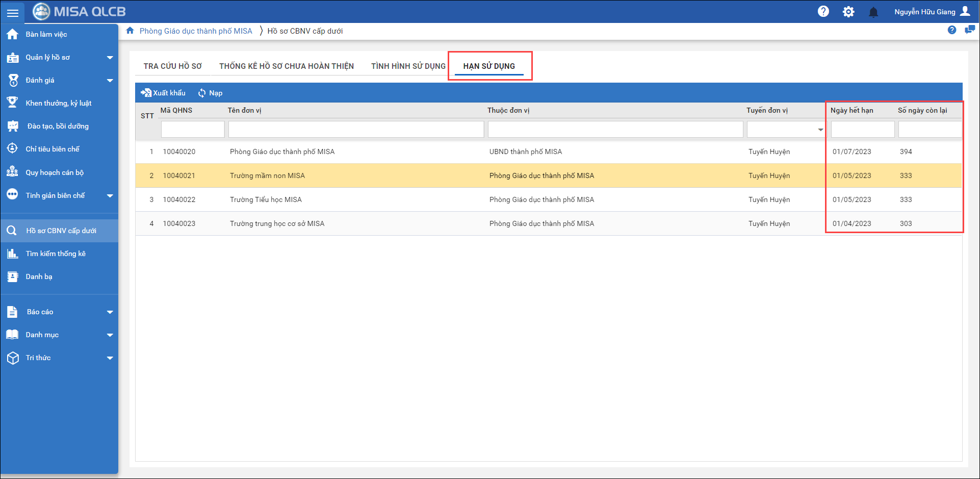Switch to TÌNH HÌNH SỬ DỤNG tab
The width and height of the screenshot is (980, 479).
[408, 66]
